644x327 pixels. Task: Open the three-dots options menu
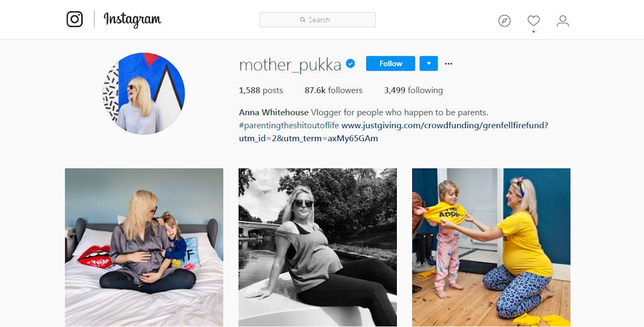[448, 63]
